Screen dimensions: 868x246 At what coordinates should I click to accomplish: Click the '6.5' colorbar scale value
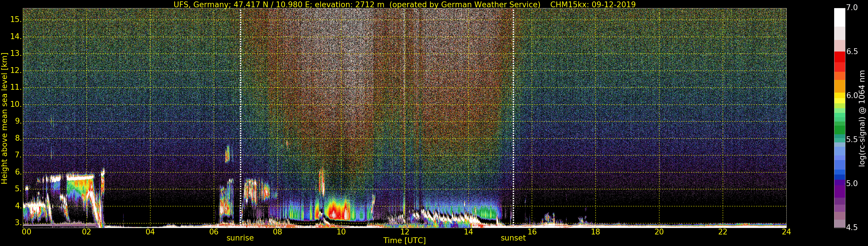tap(852, 52)
